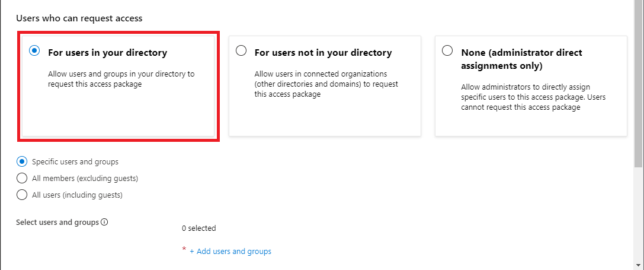The image size is (644, 270).
Task: Open the 'Add users and groups' link
Action: (x=230, y=252)
